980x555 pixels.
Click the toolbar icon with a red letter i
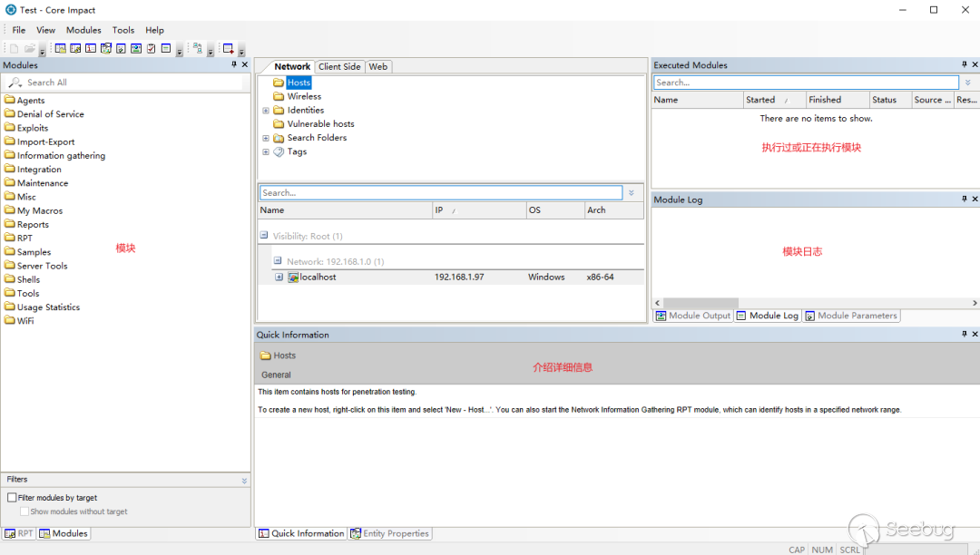click(x=91, y=49)
